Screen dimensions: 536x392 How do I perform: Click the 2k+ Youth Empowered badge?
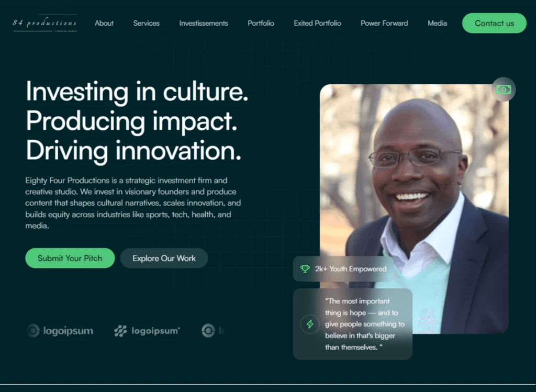coord(343,268)
